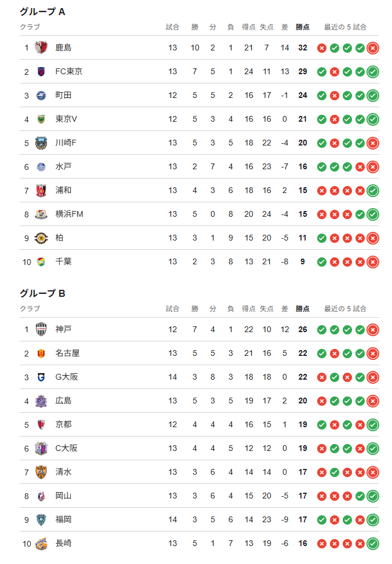The width and height of the screenshot is (392, 564).
Task: Click the 鹿島 club crest
Action: tap(41, 48)
